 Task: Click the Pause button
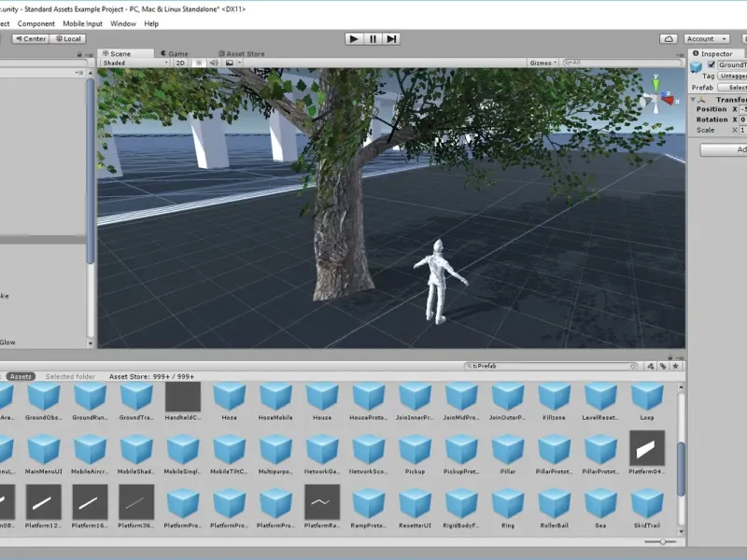pos(373,38)
